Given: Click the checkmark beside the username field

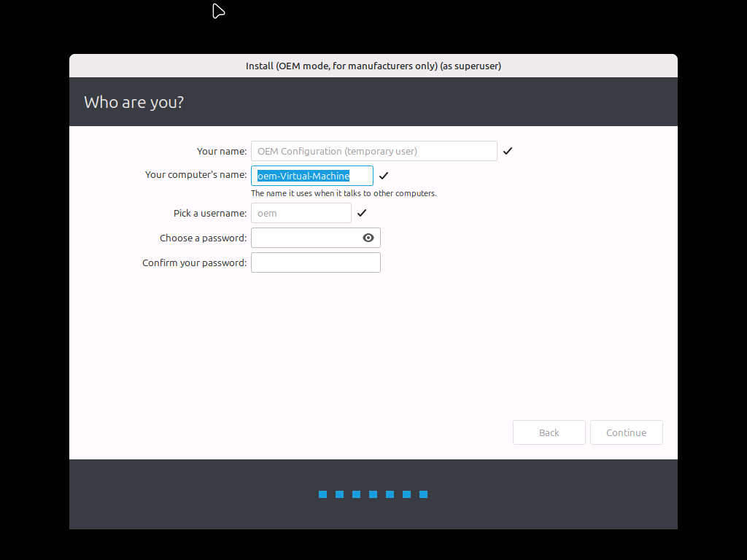Looking at the screenshot, I should [x=362, y=213].
